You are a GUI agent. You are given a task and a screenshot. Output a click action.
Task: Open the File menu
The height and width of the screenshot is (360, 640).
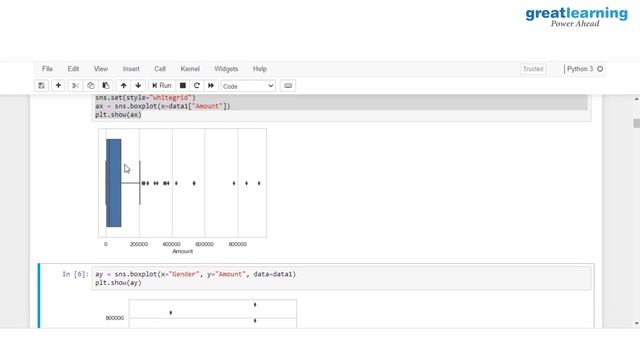coord(47,69)
